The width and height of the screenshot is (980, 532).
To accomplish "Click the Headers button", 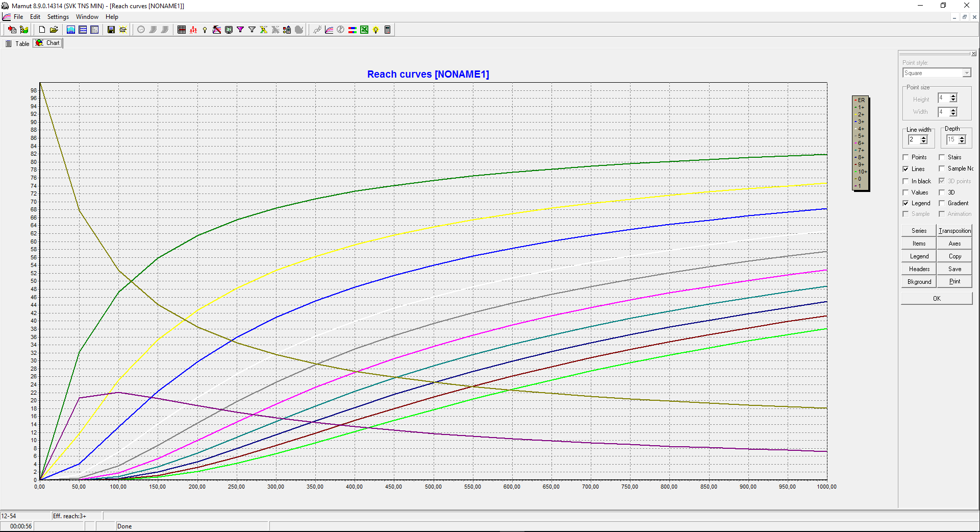I will coord(919,269).
